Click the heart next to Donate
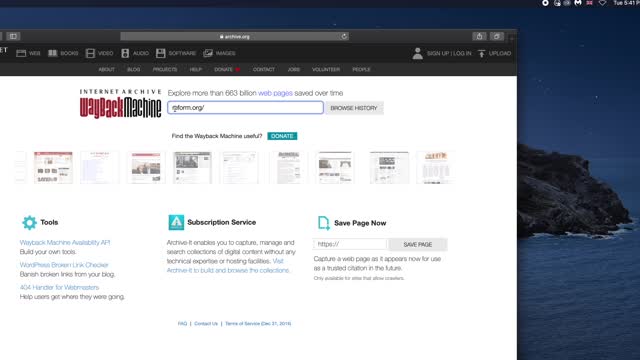The height and width of the screenshot is (360, 640). [x=238, y=69]
